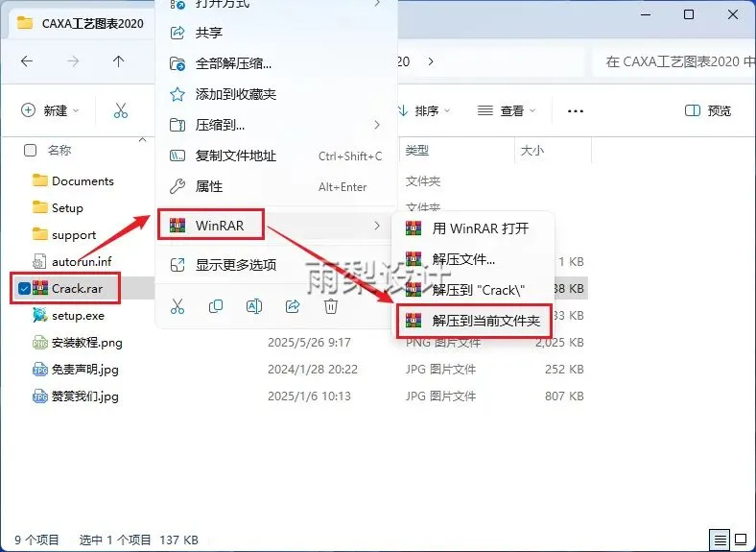Expand the WinRAR submenu arrow

click(x=377, y=226)
